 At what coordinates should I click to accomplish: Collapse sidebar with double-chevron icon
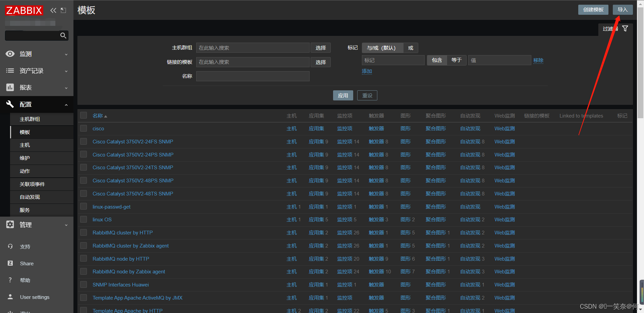(x=53, y=10)
